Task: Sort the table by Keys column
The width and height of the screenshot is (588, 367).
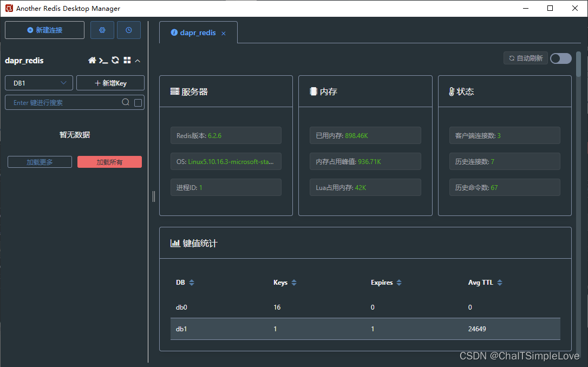Action: tap(294, 283)
